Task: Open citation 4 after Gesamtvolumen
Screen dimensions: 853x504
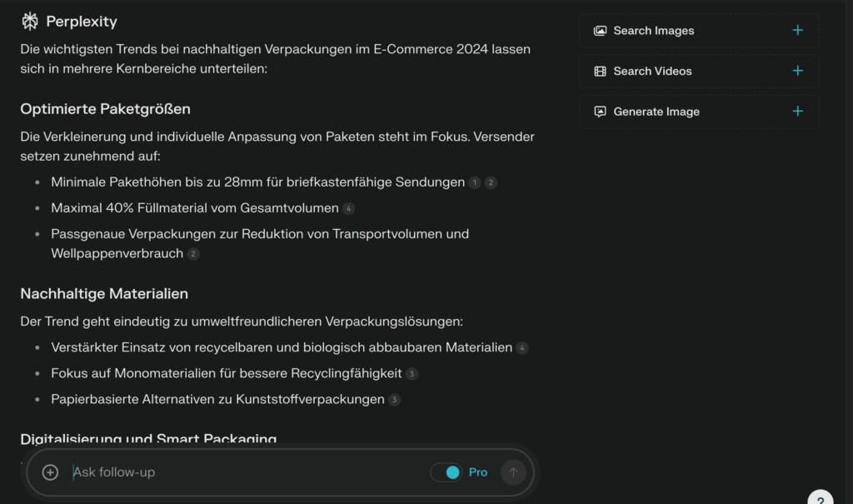Action: (x=348, y=208)
